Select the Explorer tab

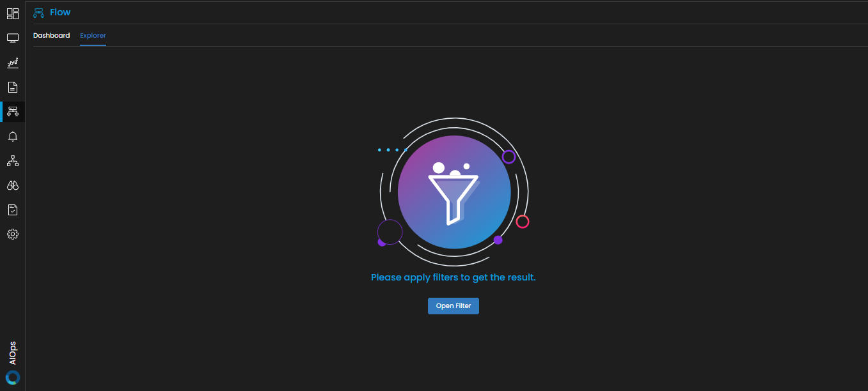pyautogui.click(x=93, y=36)
